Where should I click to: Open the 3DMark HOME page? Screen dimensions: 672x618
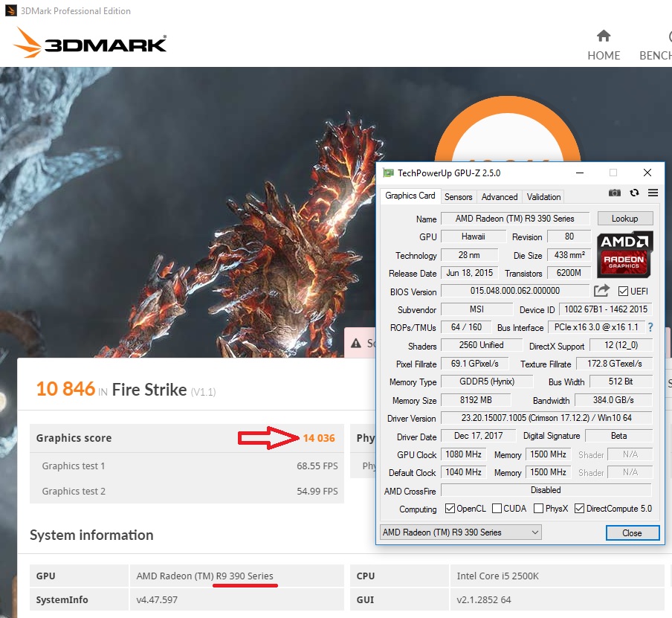pos(604,45)
